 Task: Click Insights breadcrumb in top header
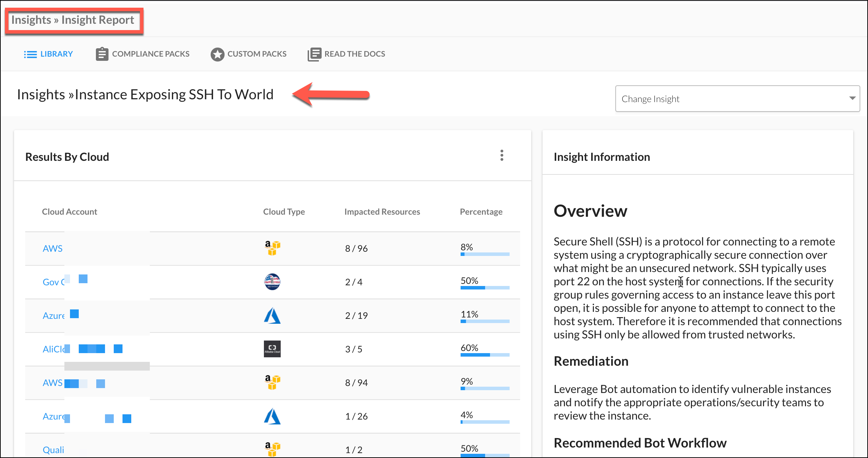[31, 20]
